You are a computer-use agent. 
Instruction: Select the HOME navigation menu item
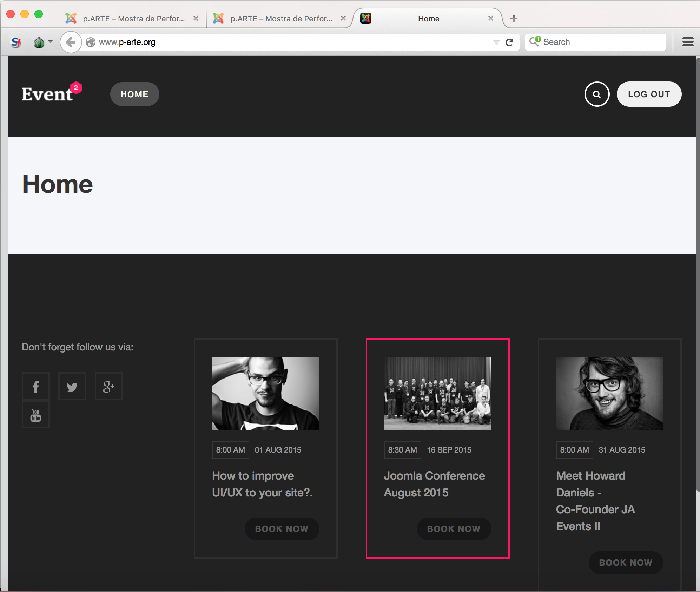tap(134, 94)
